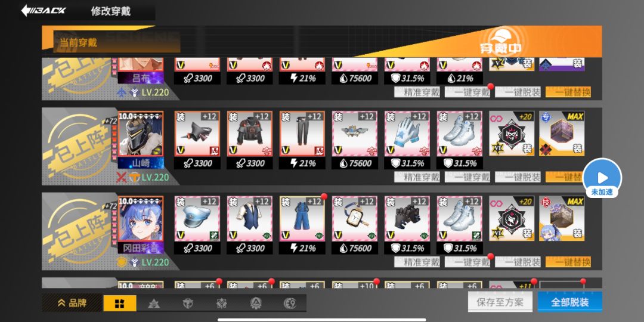
Task: Select 冈田彩音's pocket watch accessory slot
Action: click(x=355, y=218)
